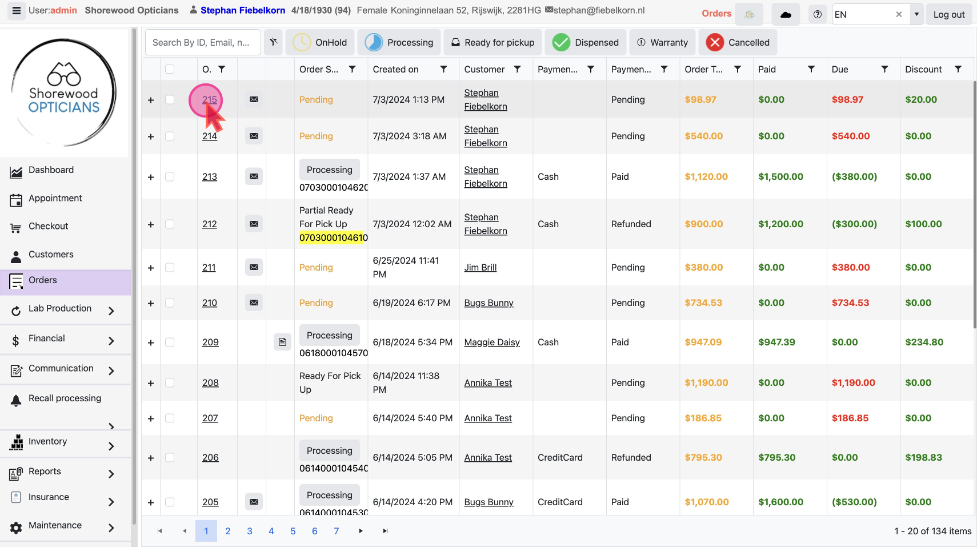Open the Dashboard menu item
This screenshot has width=977, height=560.
pos(51,170)
